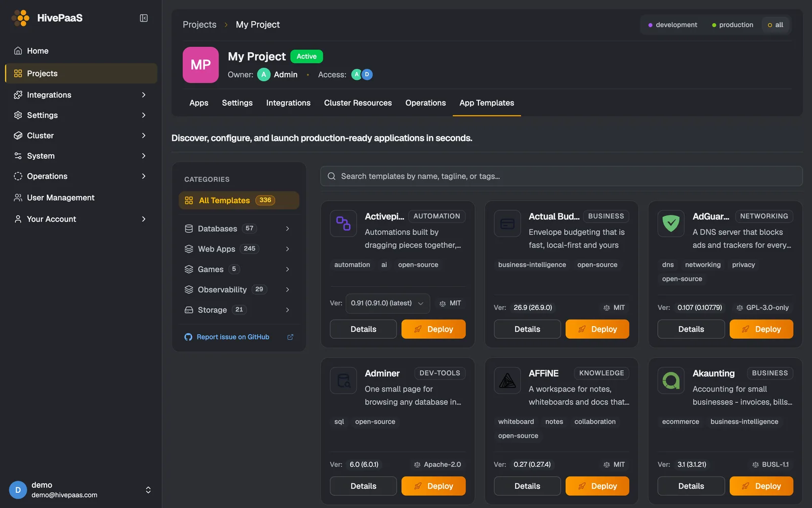The height and width of the screenshot is (508, 812).
Task: Switch to the Cluster Resources tab
Action: tap(358, 103)
